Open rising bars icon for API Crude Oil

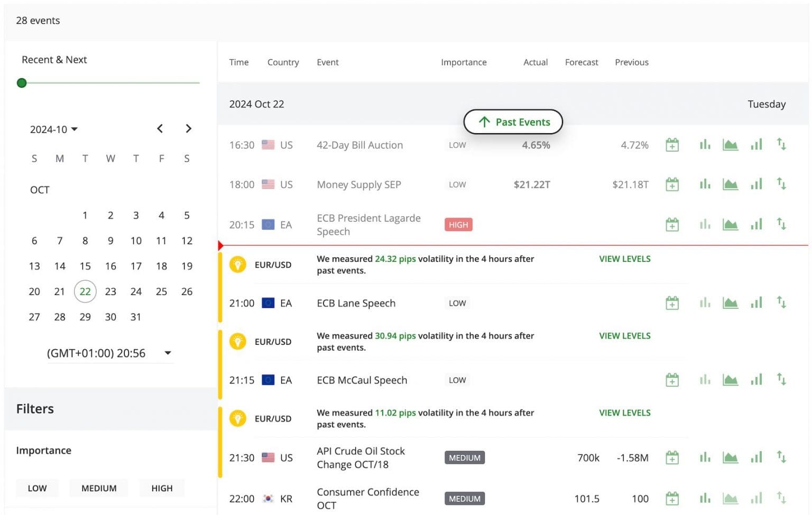pyautogui.click(x=756, y=457)
